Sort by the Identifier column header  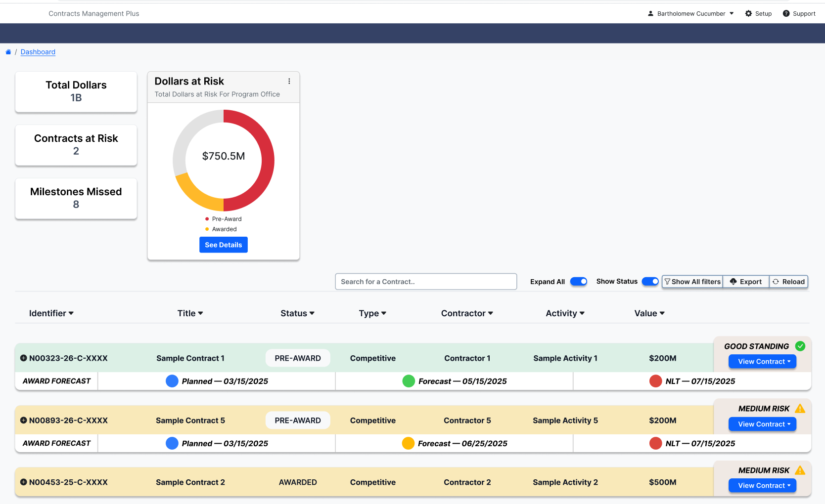click(51, 313)
